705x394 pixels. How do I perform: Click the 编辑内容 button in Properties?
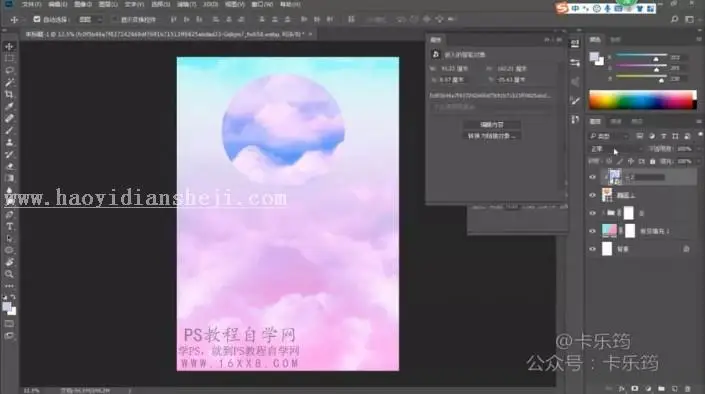click(492, 125)
